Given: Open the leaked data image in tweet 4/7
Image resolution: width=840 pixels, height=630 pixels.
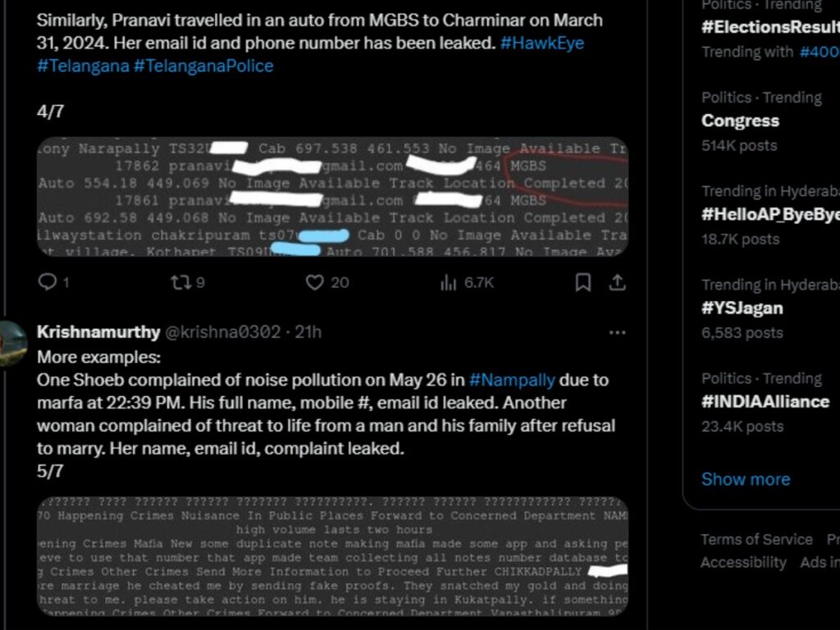Looking at the screenshot, I should coord(332,196).
